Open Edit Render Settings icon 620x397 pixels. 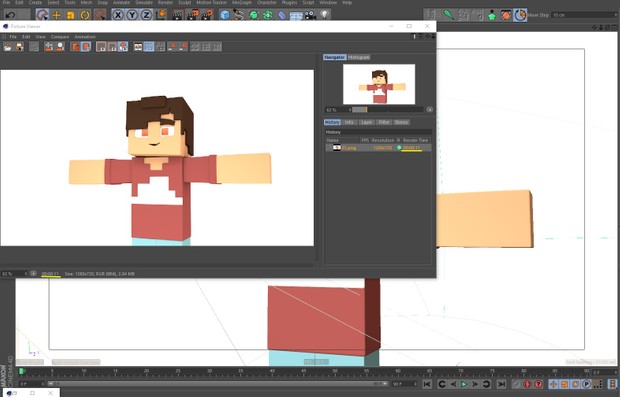207,15
